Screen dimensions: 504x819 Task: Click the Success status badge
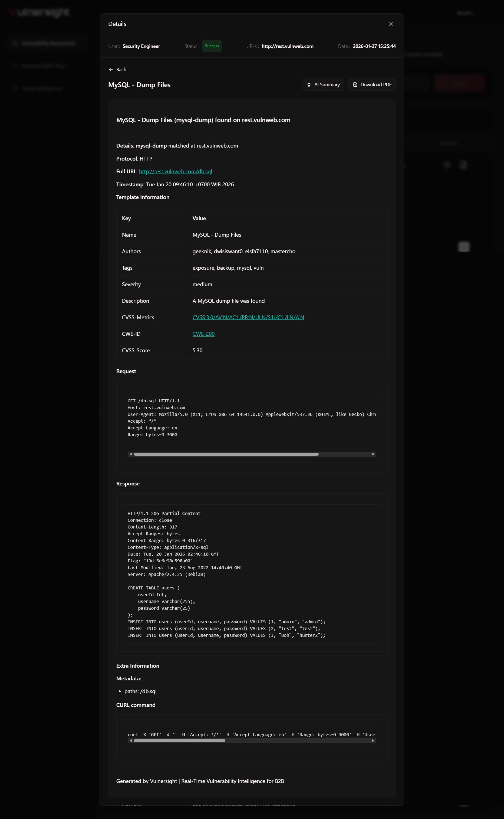click(x=212, y=46)
